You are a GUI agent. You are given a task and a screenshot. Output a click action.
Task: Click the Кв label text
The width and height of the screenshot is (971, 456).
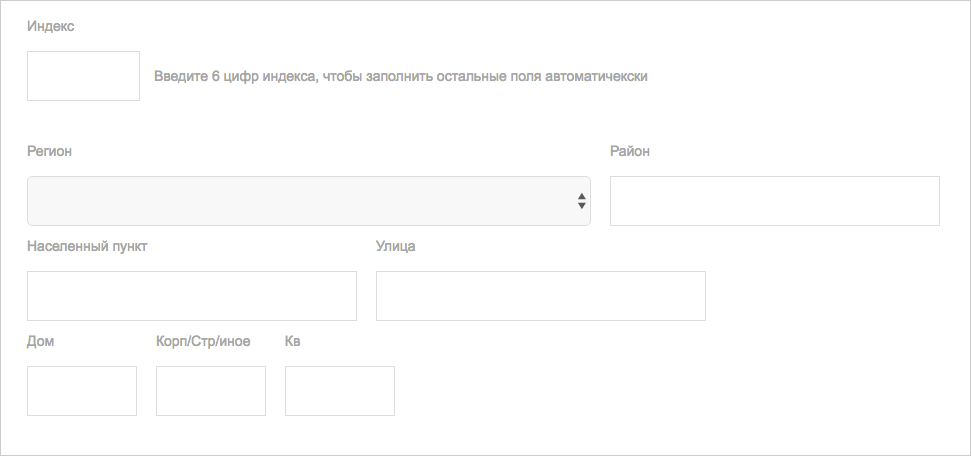[292, 341]
